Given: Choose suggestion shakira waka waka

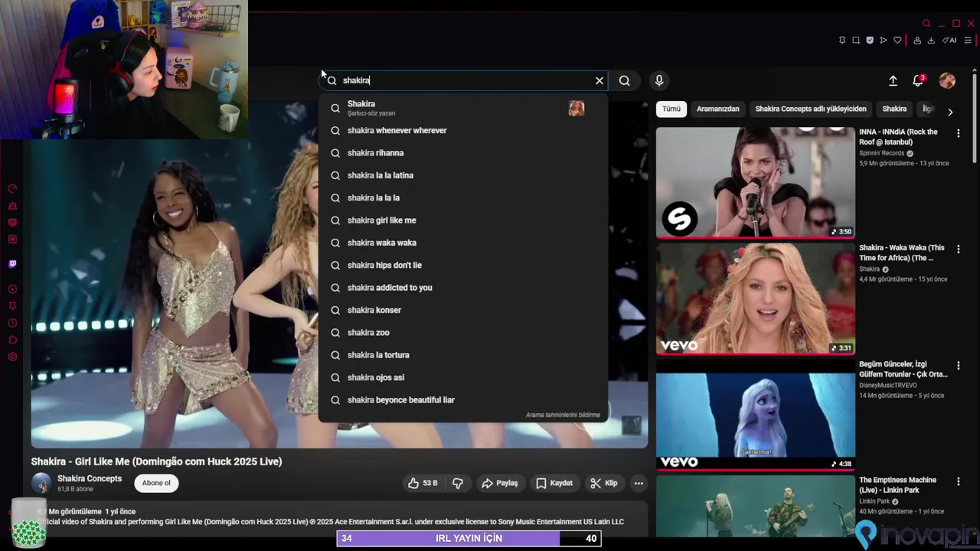Looking at the screenshot, I should [462, 243].
